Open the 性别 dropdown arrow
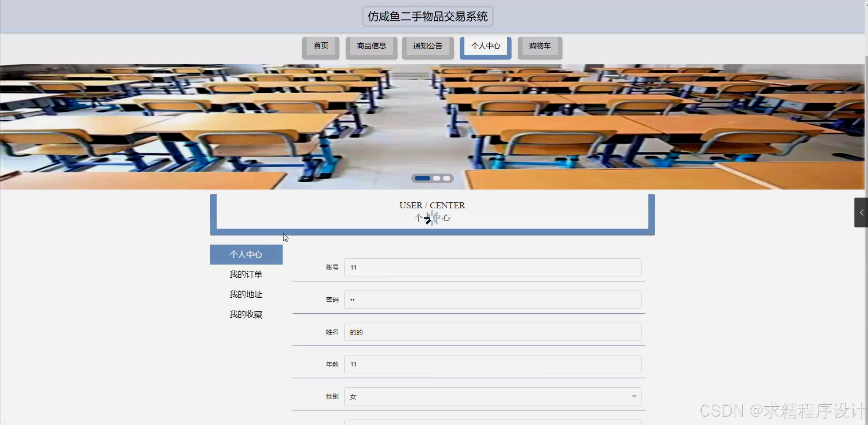 (634, 396)
